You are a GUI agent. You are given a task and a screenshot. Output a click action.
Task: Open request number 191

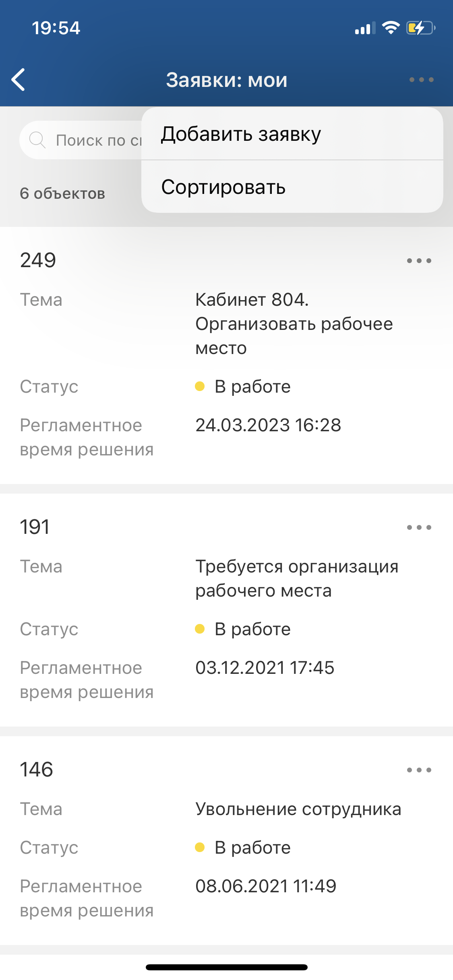pos(35,527)
